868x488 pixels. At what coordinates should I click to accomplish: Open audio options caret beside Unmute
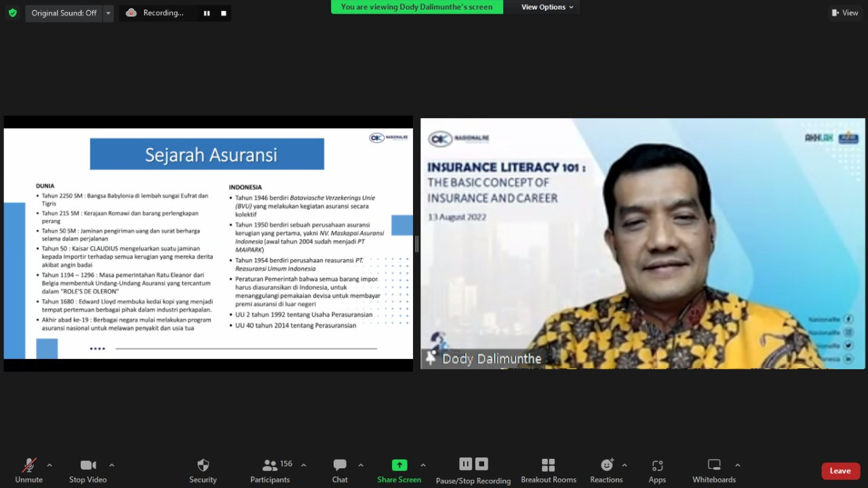point(50,465)
